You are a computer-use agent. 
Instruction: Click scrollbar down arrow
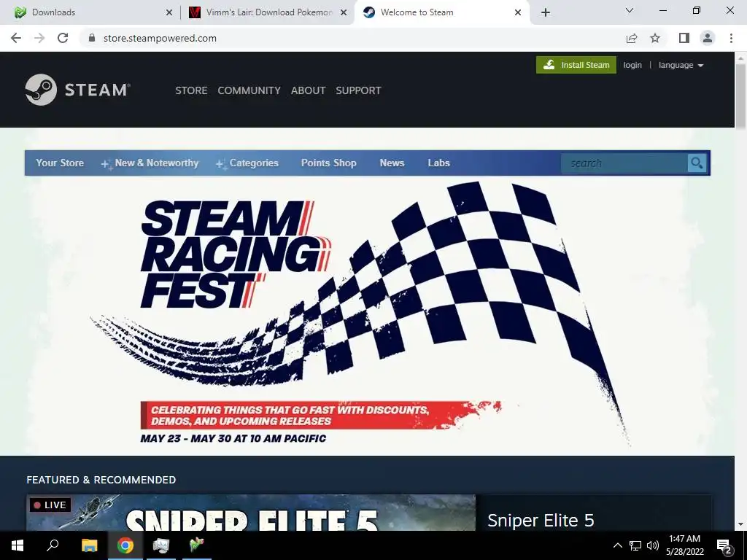(741, 524)
